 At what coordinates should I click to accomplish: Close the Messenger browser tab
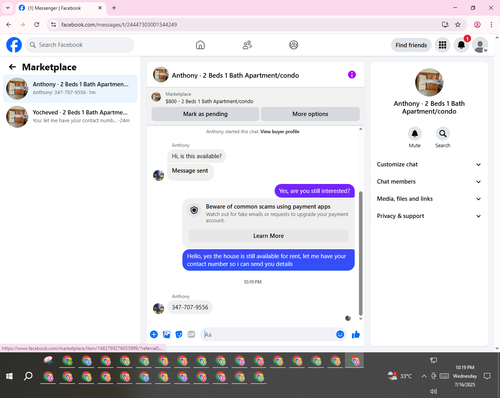(100, 8)
